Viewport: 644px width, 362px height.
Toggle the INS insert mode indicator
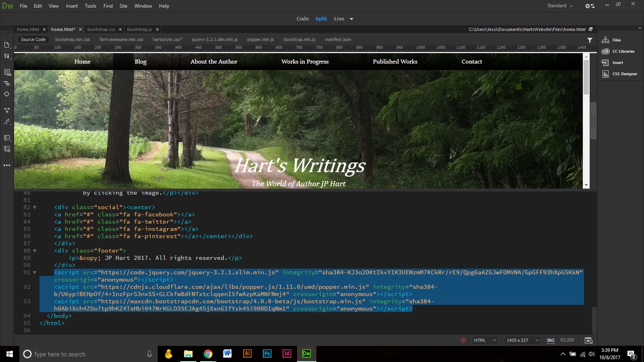[x=551, y=340]
